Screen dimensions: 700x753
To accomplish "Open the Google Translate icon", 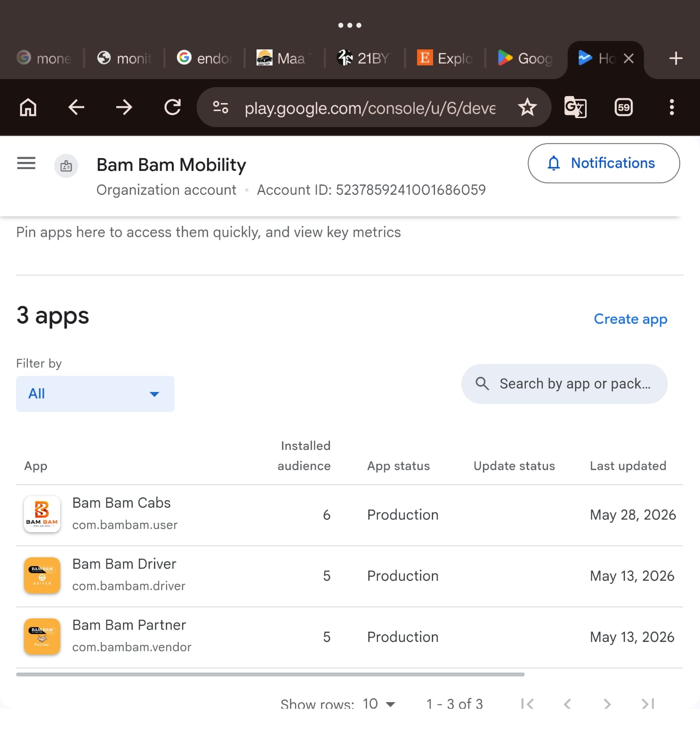I will 575,107.
